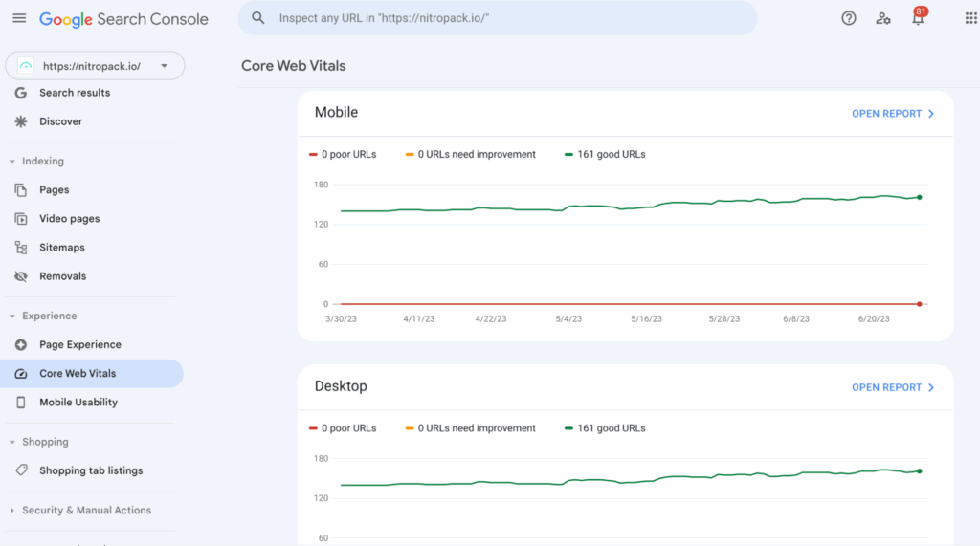Click Desktop '161 good URLs' legend

(605, 428)
